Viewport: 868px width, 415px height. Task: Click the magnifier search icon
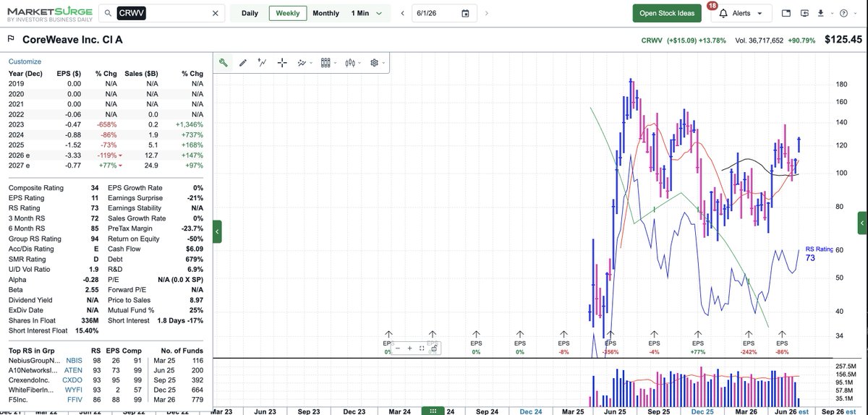pyautogui.click(x=106, y=13)
